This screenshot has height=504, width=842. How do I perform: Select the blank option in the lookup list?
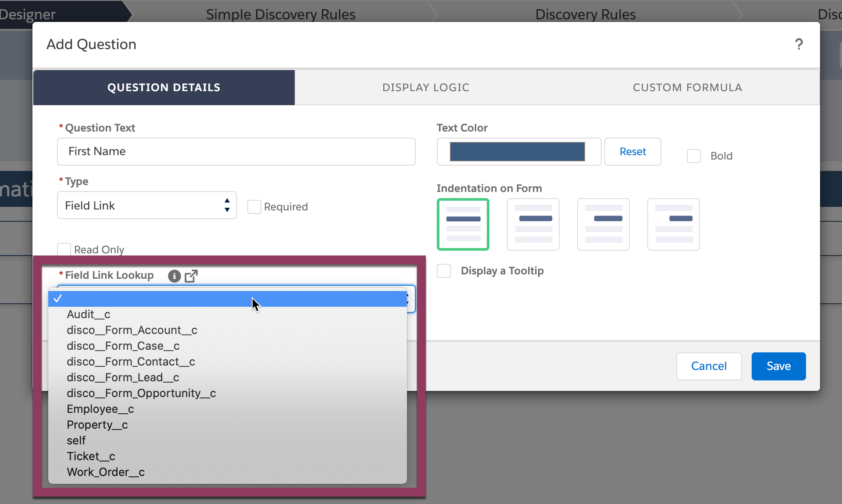[x=227, y=298]
